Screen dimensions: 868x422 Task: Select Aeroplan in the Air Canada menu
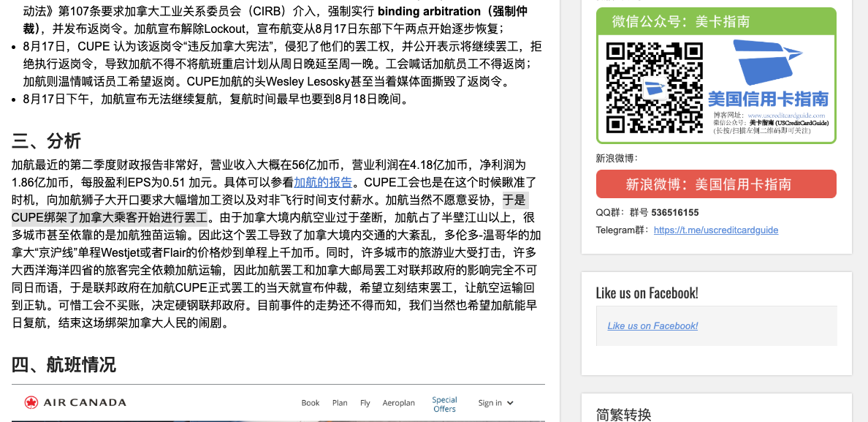399,402
